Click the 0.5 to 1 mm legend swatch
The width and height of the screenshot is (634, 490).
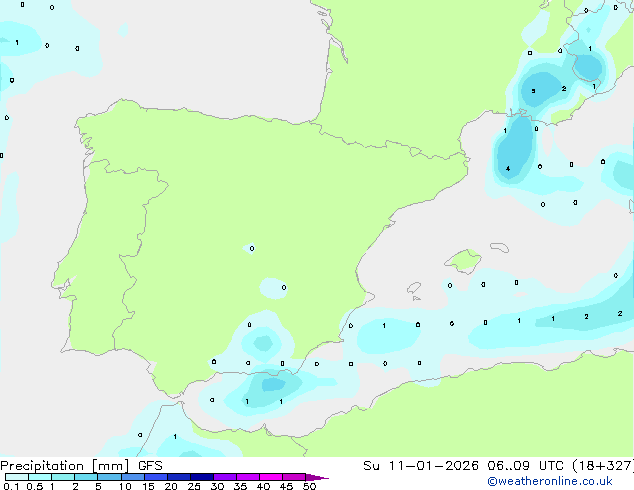[40, 477]
